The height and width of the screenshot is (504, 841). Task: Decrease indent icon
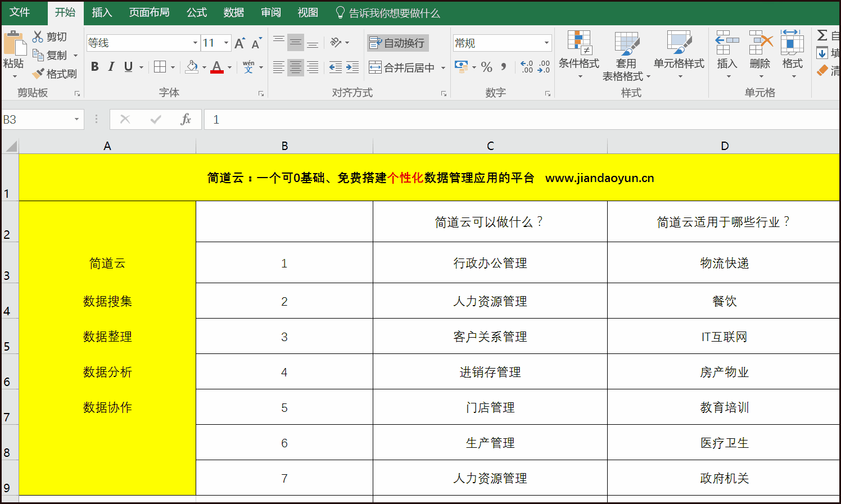click(336, 67)
